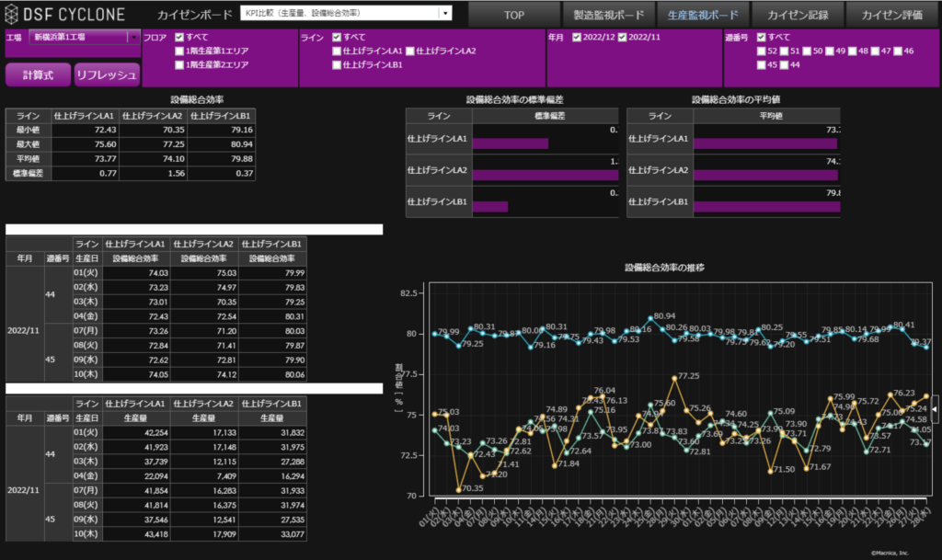Go to the TOP tab
942x560 pixels.
[511, 15]
